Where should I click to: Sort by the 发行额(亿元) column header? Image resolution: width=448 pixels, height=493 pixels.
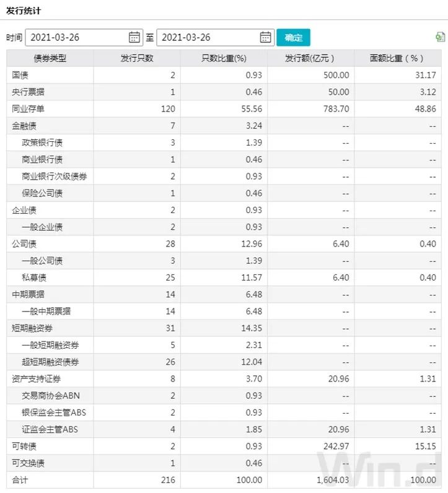tap(310, 58)
